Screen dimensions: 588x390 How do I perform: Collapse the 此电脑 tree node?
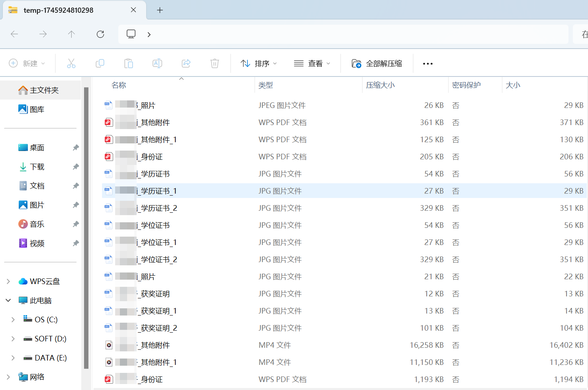[x=8, y=300]
